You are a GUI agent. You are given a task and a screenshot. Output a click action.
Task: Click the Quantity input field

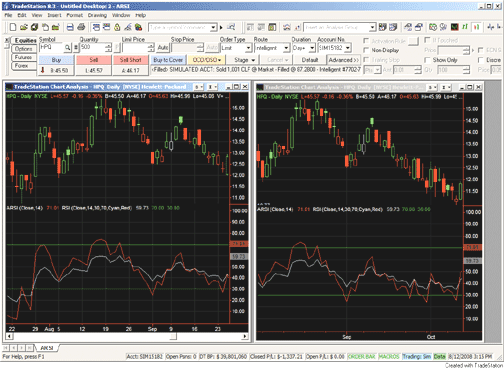[92, 48]
